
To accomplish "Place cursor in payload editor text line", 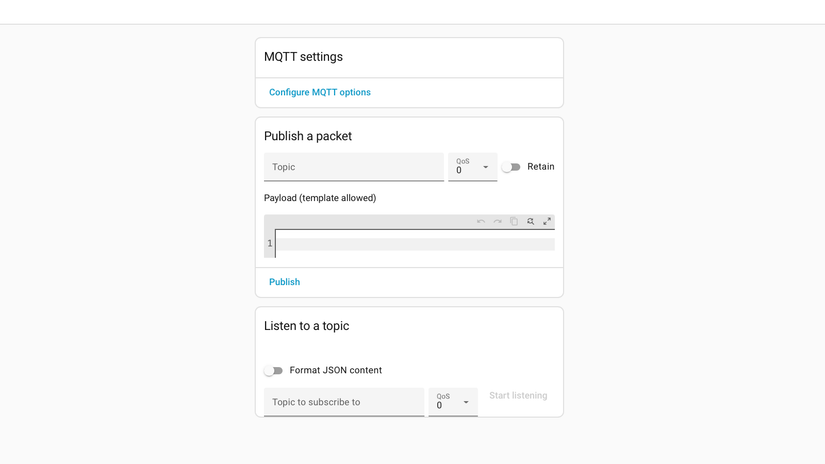I will pyautogui.click(x=414, y=244).
